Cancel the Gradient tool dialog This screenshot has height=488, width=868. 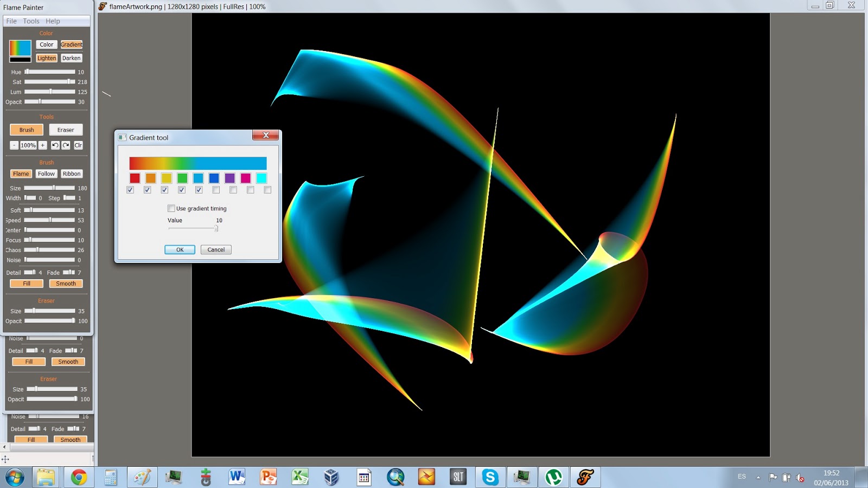(216, 249)
